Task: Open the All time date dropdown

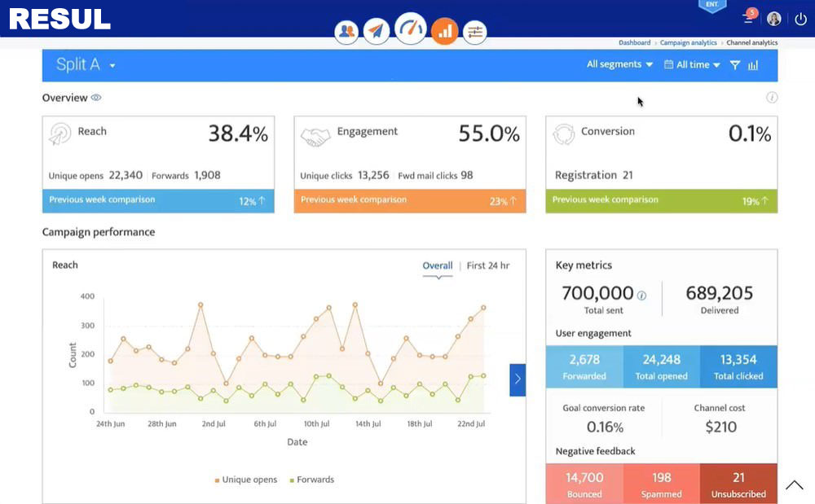Action: pyautogui.click(x=692, y=65)
